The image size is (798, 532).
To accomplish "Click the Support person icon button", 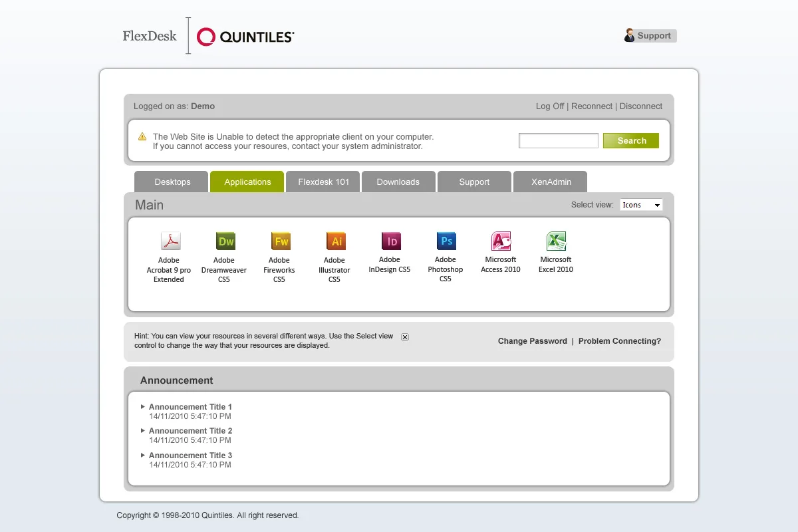I will 650,36.
